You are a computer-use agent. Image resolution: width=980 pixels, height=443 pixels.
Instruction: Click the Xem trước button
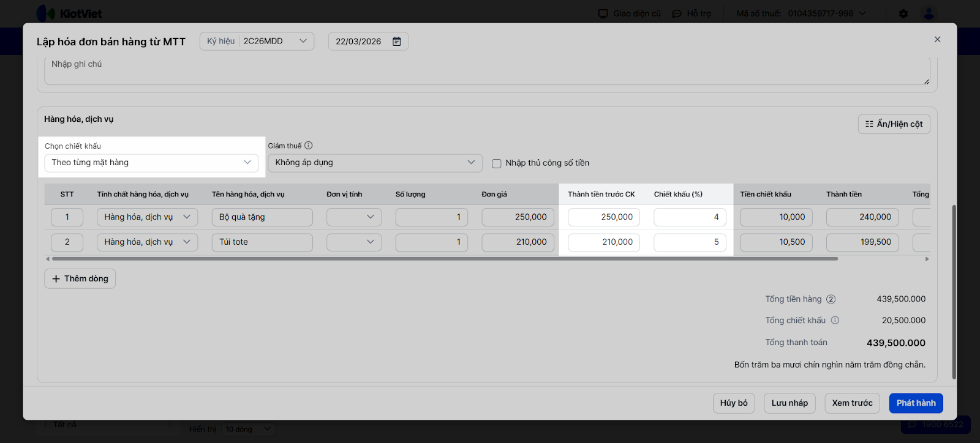[852, 403]
